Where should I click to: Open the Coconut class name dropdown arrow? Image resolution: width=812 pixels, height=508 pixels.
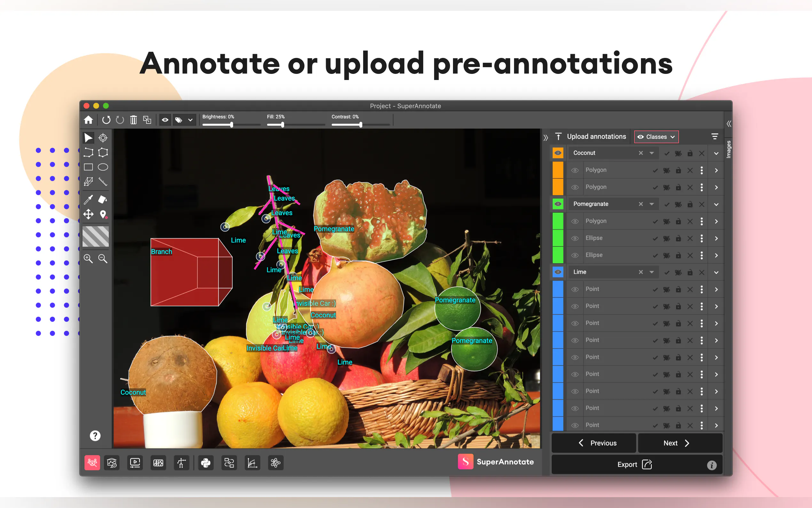[652, 153]
